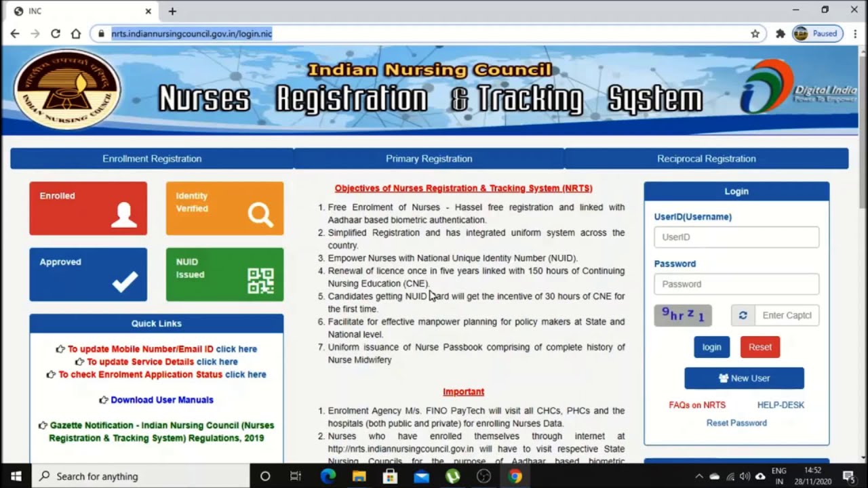This screenshot has height=488, width=868.
Task: Open the NUID Issued green tile
Action: (224, 274)
